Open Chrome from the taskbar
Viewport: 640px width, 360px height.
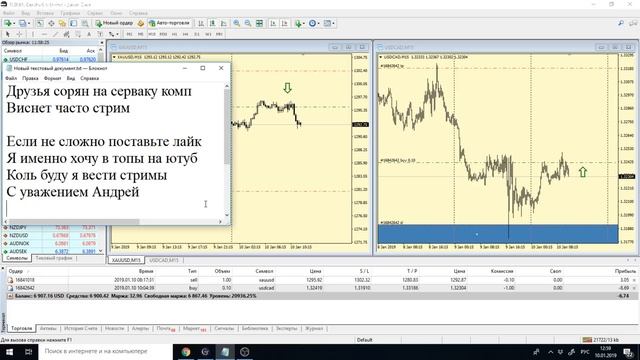pos(186,351)
